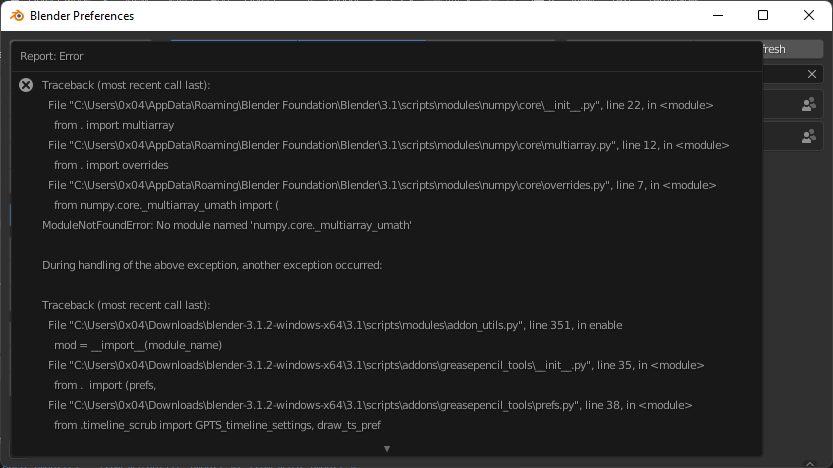Expand the report with the bottom down arrow

[x=386, y=449]
